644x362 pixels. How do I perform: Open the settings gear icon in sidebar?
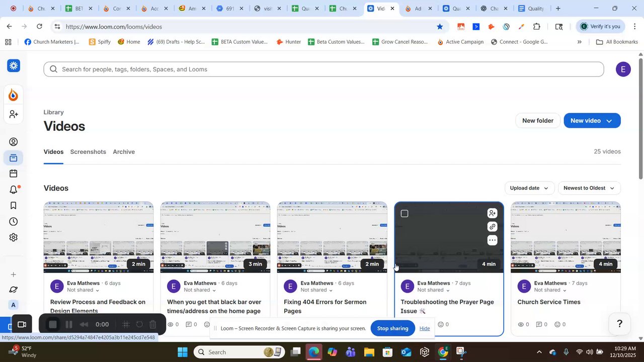coord(14,237)
